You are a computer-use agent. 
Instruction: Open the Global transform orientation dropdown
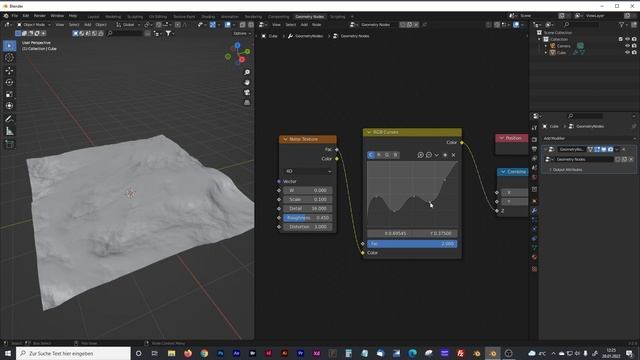128,25
